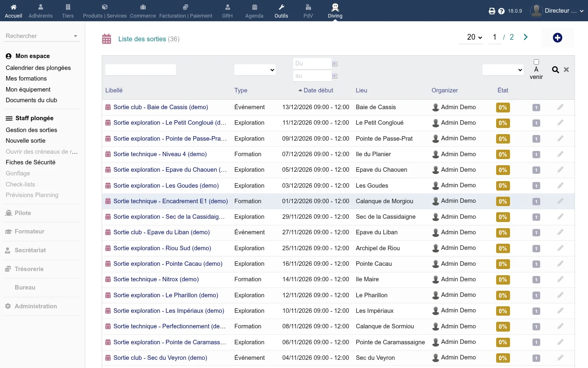Image resolution: width=588 pixels, height=368 pixels.
Task: Go to page 2 link
Action: click(x=512, y=37)
